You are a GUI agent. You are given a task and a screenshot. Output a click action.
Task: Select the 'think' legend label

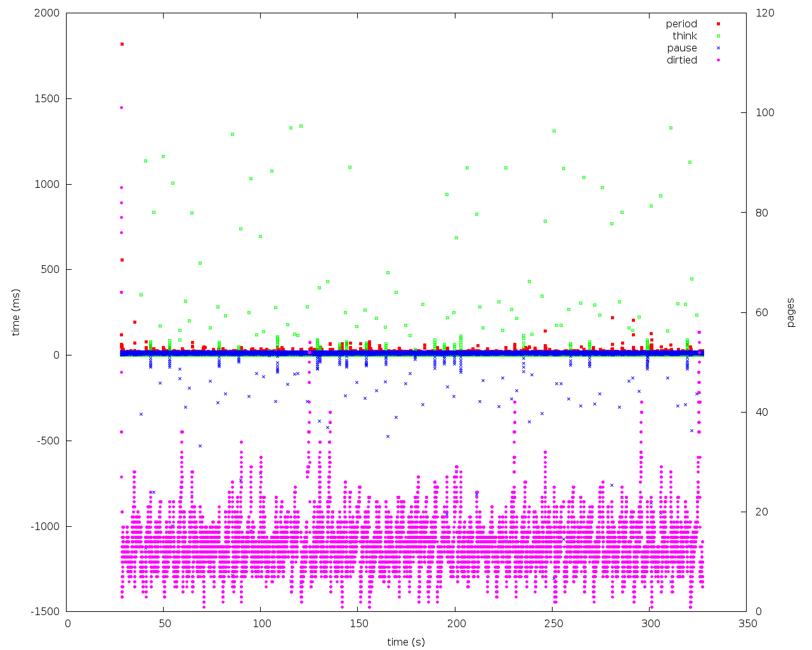pyautogui.click(x=685, y=36)
